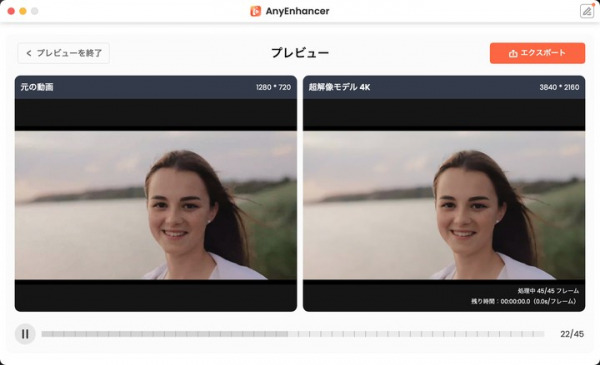Click the 4K enhanced video preview image
600x365 pixels.
tap(444, 205)
